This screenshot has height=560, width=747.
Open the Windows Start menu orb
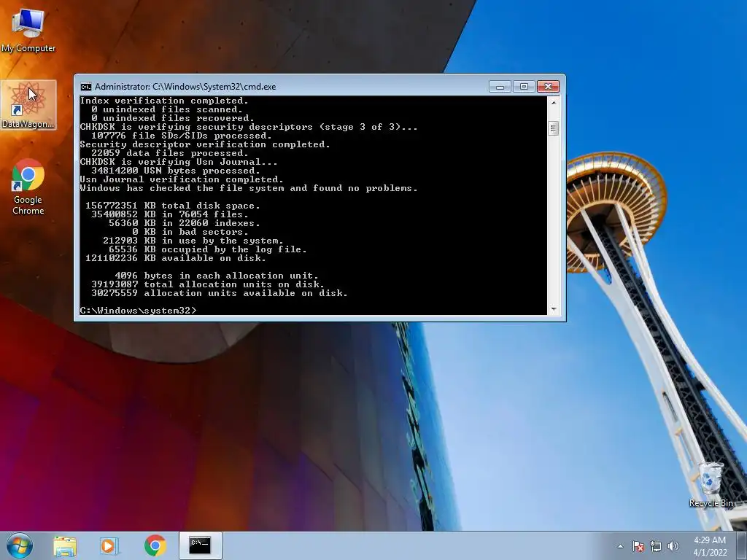tap(20, 545)
